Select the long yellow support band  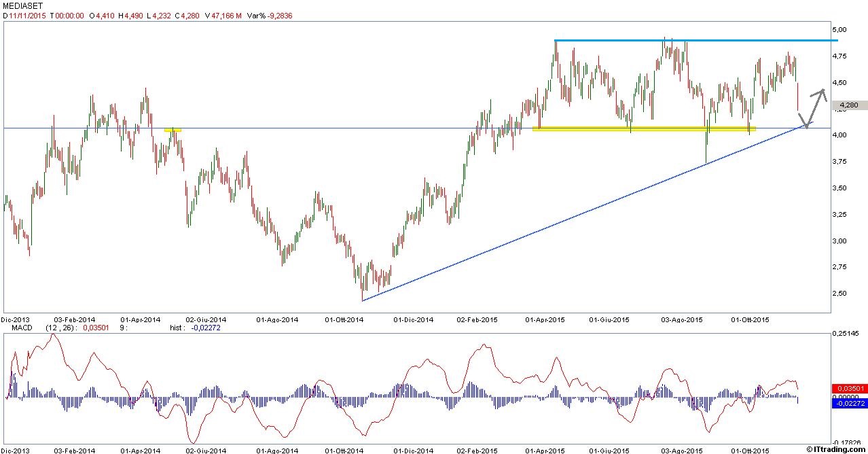[x=643, y=128]
